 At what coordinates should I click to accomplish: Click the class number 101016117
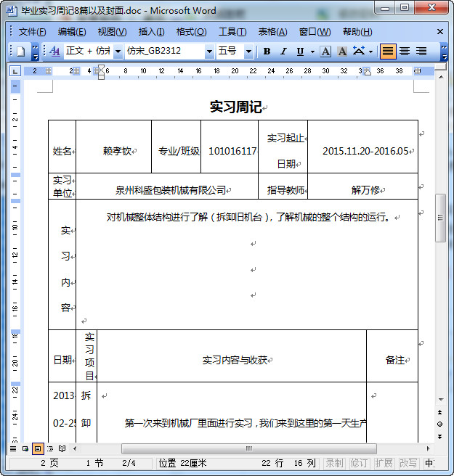point(232,151)
